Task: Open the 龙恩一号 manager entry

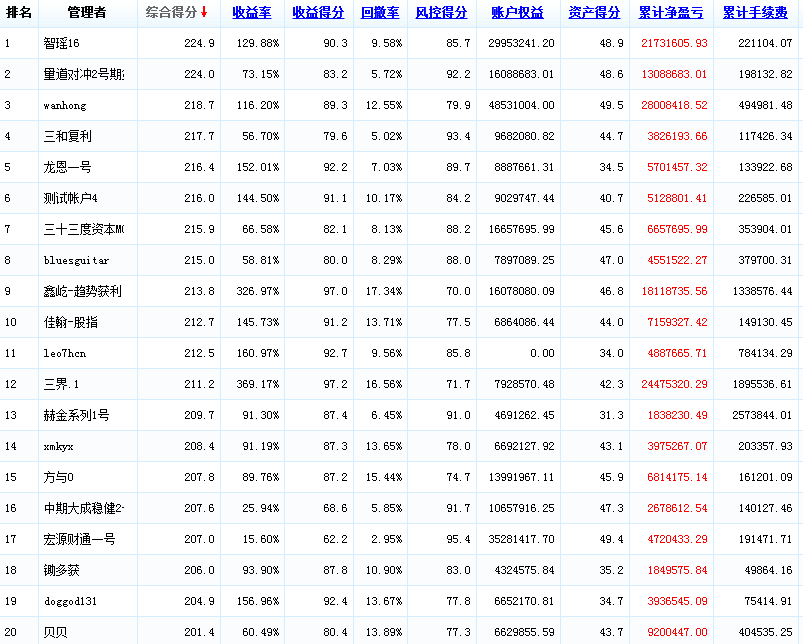Action: (x=67, y=168)
